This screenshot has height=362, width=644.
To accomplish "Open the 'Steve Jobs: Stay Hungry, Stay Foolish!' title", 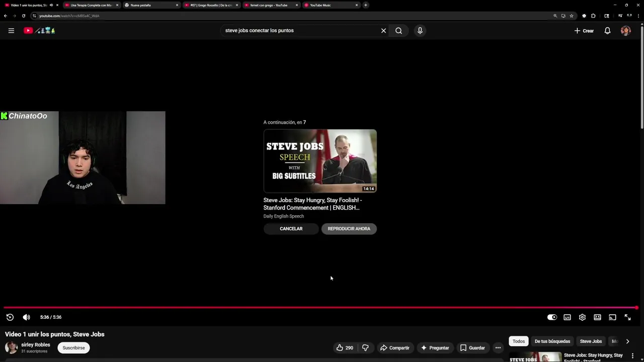I will coord(312,204).
